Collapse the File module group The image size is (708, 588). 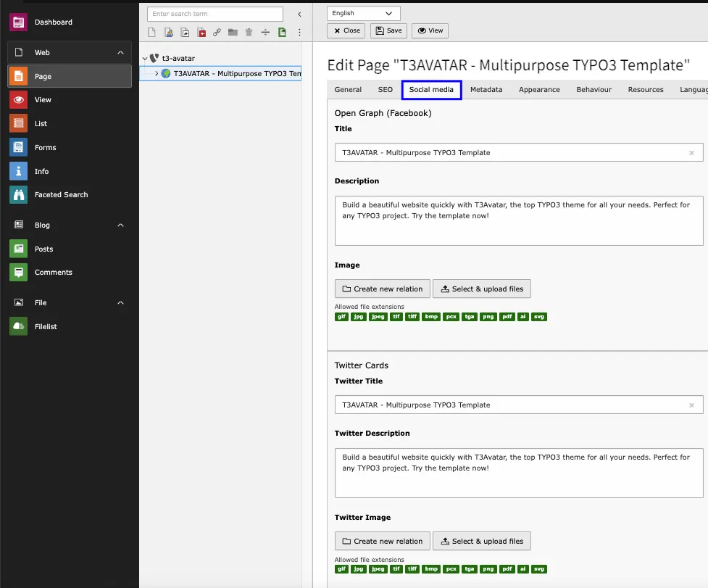click(x=120, y=302)
